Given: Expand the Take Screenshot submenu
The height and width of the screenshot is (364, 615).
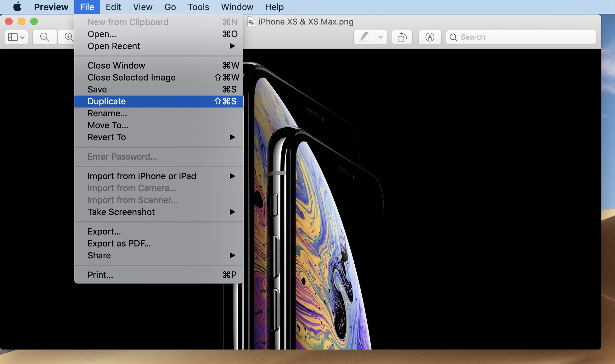Looking at the screenshot, I should (x=233, y=212).
